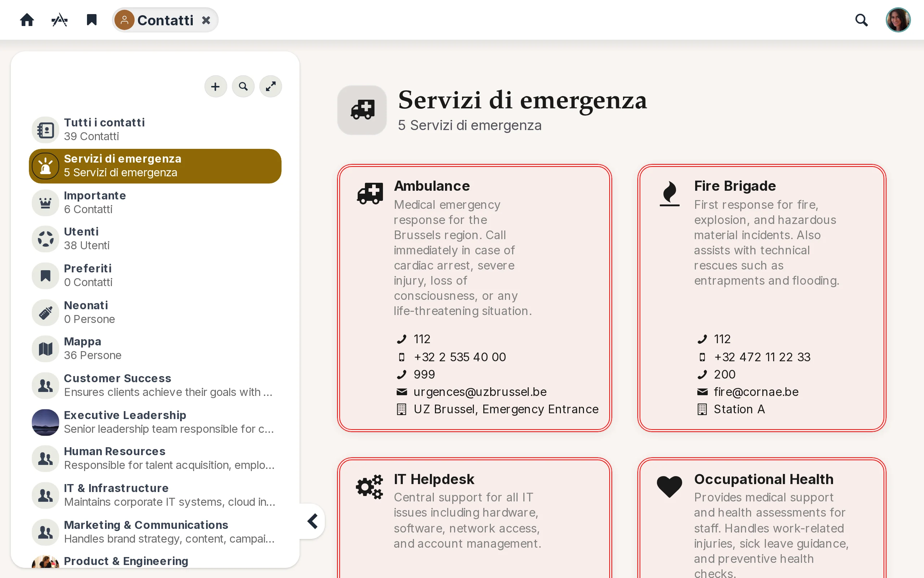Open the Fire Brigade card title

[735, 186]
